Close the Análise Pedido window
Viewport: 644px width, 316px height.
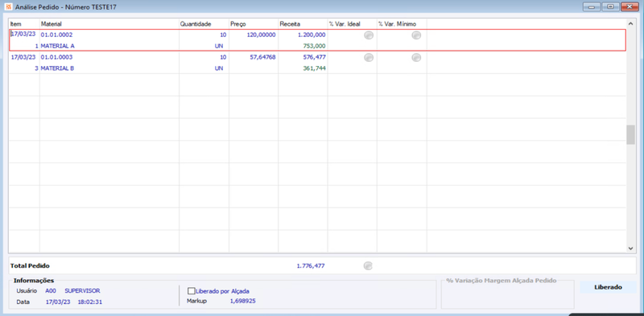tap(629, 6)
